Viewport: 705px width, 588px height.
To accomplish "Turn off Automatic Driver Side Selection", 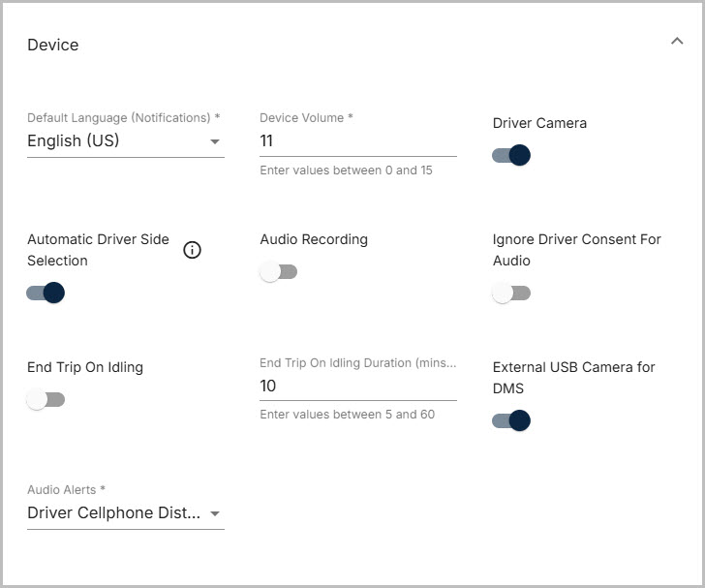I will click(x=46, y=293).
